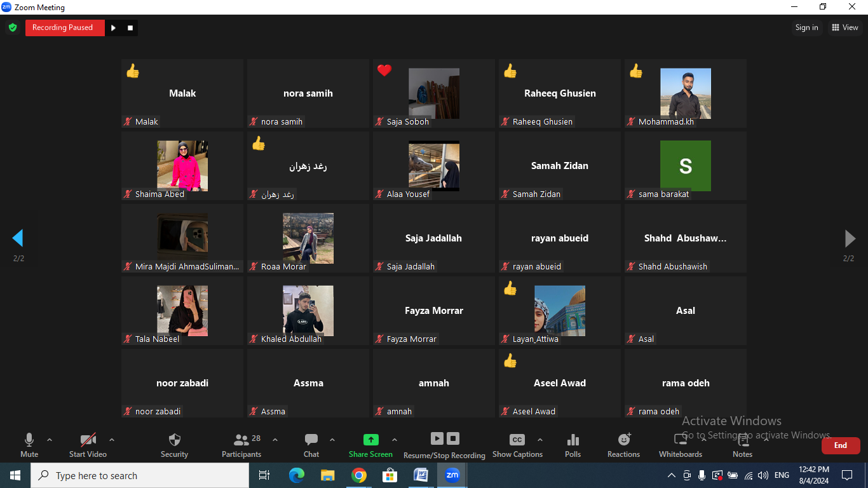The image size is (868, 488).
Task: Open the Security shield icon
Action: pos(174,440)
